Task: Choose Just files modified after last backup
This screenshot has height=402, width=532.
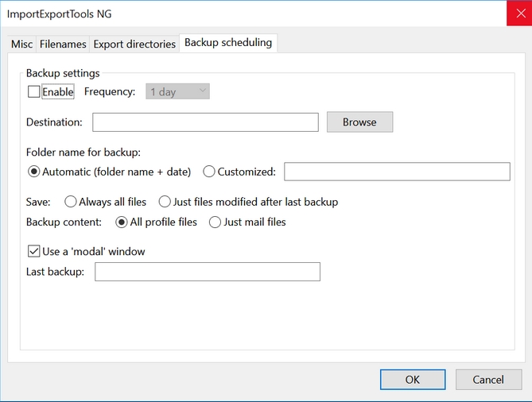Action: pos(165,203)
